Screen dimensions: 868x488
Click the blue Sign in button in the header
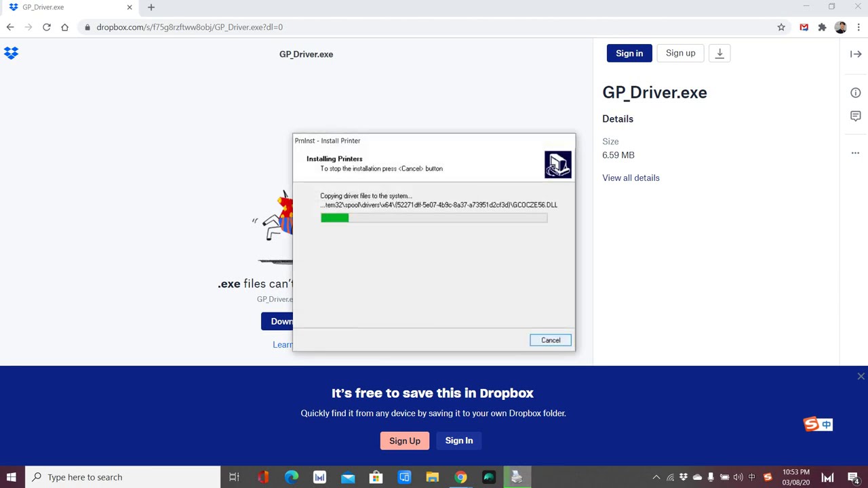[629, 54]
